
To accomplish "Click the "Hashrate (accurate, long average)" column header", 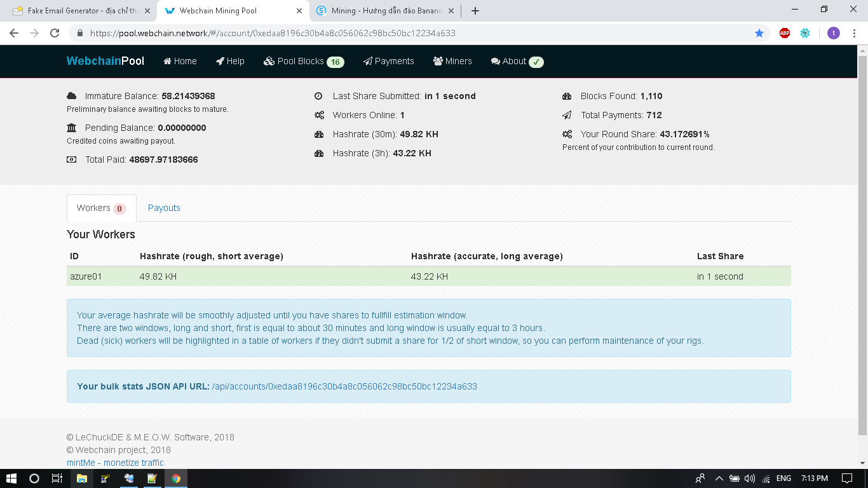I will [487, 256].
